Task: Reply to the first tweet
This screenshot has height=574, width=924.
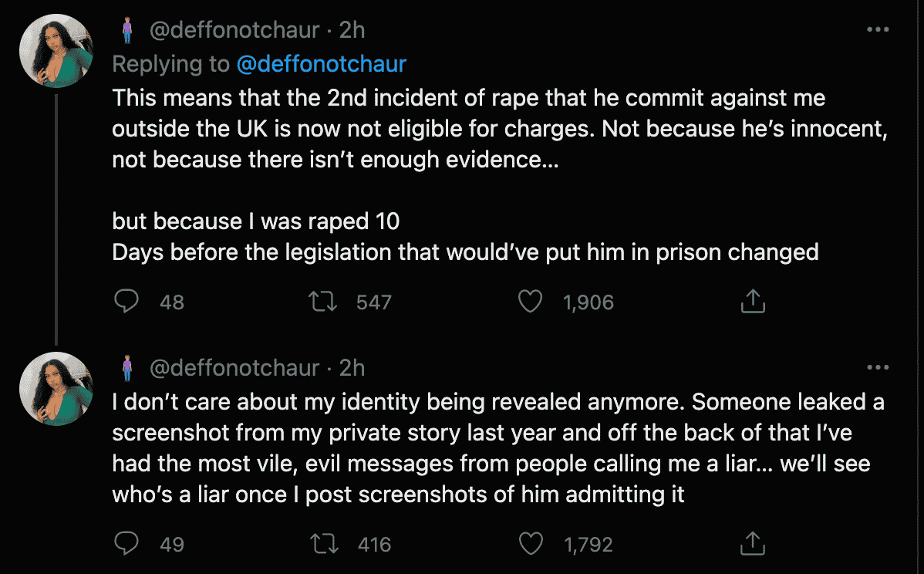Action: tap(126, 302)
